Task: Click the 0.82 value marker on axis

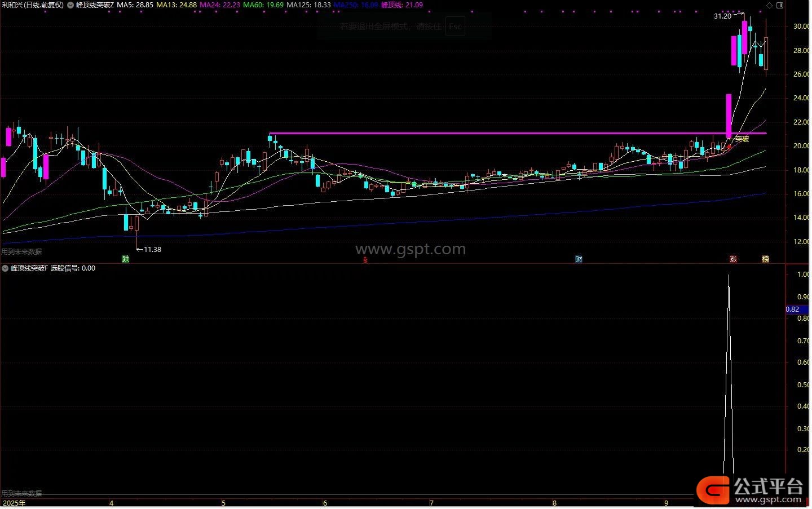Action: pyautogui.click(x=792, y=309)
